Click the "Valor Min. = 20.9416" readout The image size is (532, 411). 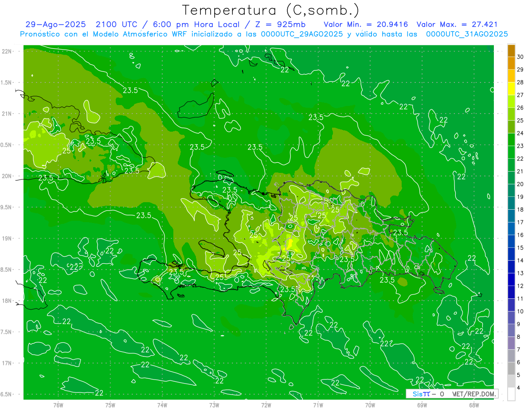pos(366,24)
